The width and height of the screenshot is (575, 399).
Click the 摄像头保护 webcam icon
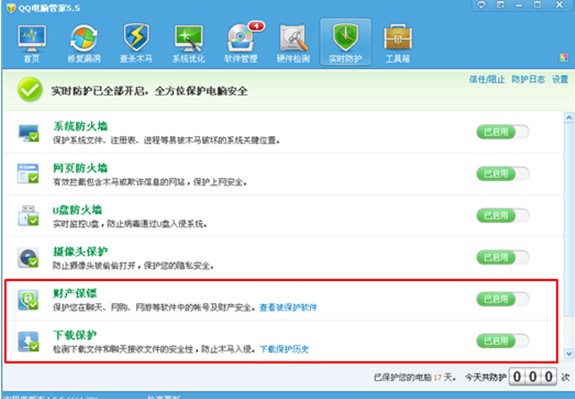(28, 257)
